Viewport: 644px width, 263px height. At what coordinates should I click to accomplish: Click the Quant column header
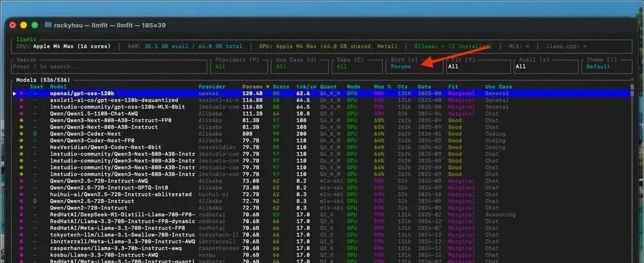pyautogui.click(x=328, y=87)
